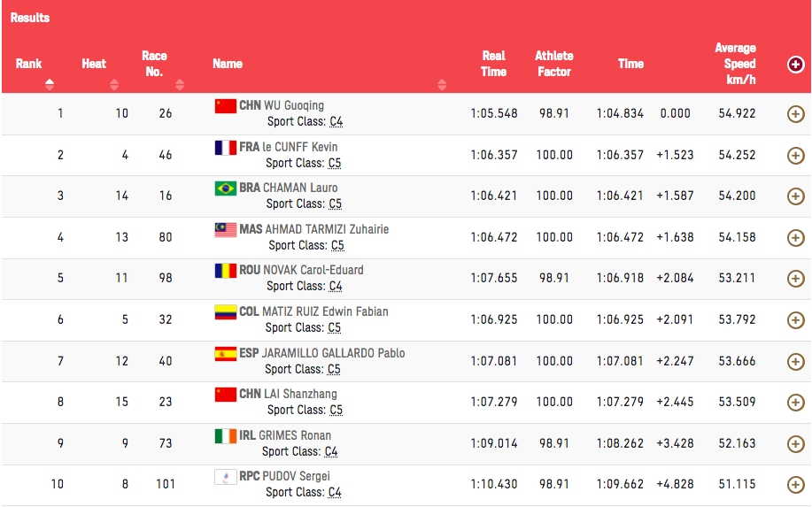
Task: Click plus icon on NOVAK Carol-Eduard row
Action: point(795,279)
